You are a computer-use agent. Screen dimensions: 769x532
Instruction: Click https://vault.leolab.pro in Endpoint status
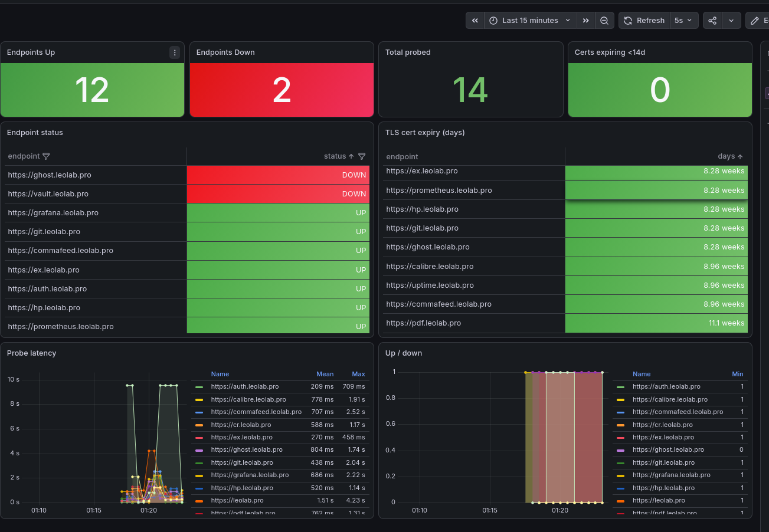[x=48, y=194]
